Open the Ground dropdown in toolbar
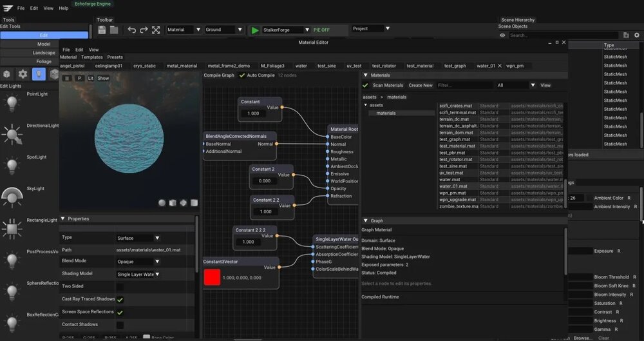The image size is (644, 341). tap(224, 30)
